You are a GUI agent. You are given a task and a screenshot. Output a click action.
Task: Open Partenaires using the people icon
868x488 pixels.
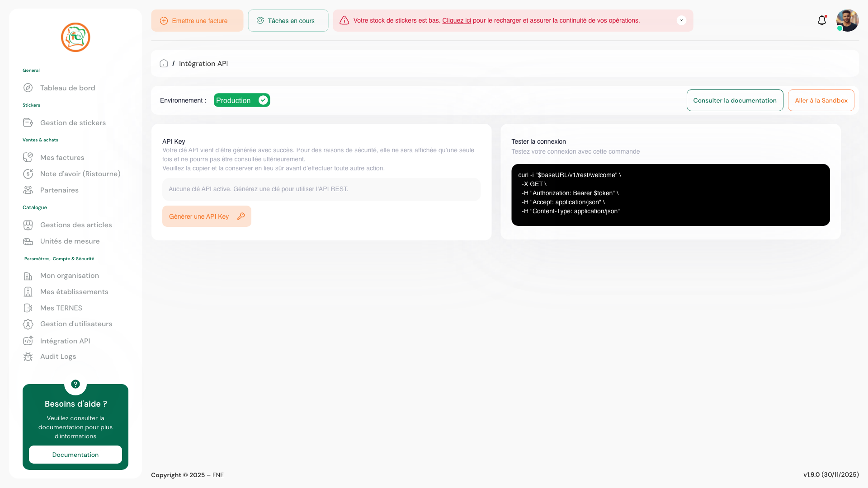click(x=28, y=190)
